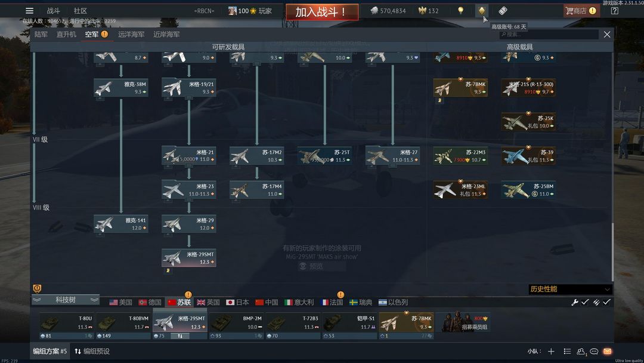Image resolution: width=644 pixels, height=363 pixels.
Task: Choose the 瑞典 Sweden nation
Action: [x=361, y=302]
